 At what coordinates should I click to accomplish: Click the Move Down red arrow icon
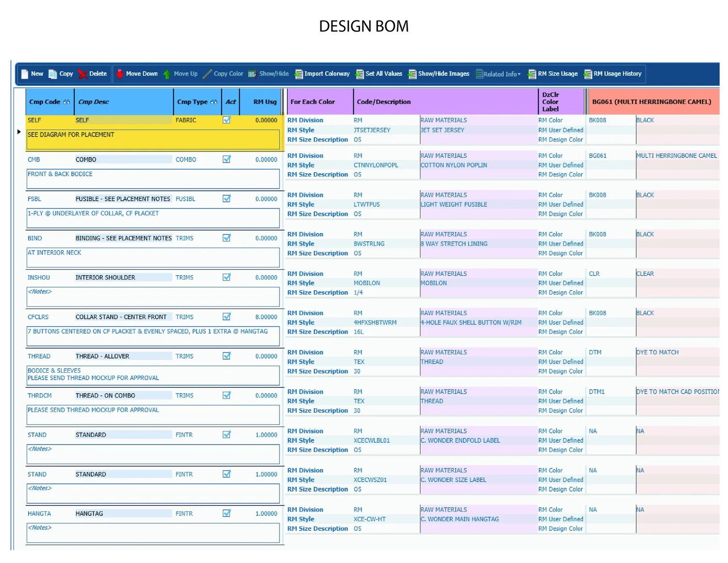pos(119,74)
